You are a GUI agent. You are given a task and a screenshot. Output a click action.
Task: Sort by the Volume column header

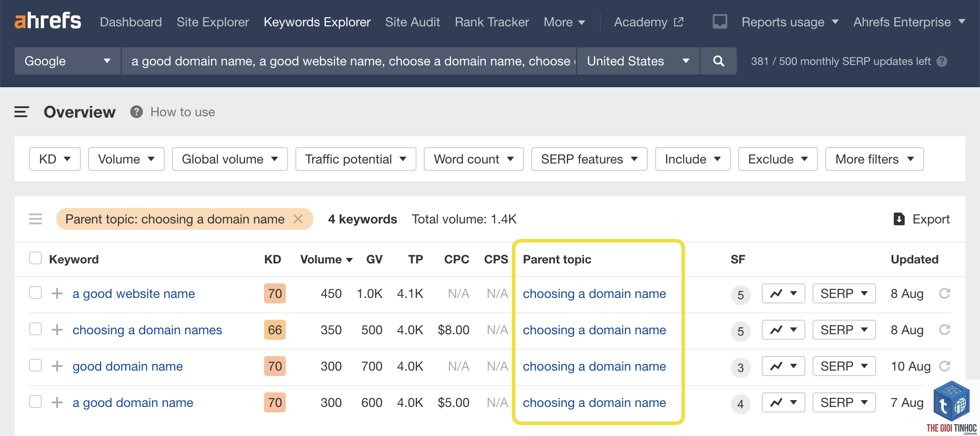[326, 259]
